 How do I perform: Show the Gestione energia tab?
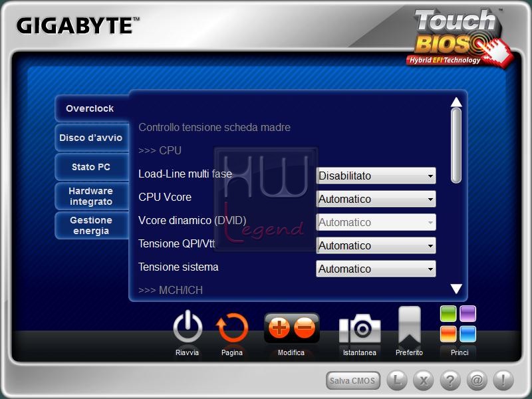(x=92, y=225)
